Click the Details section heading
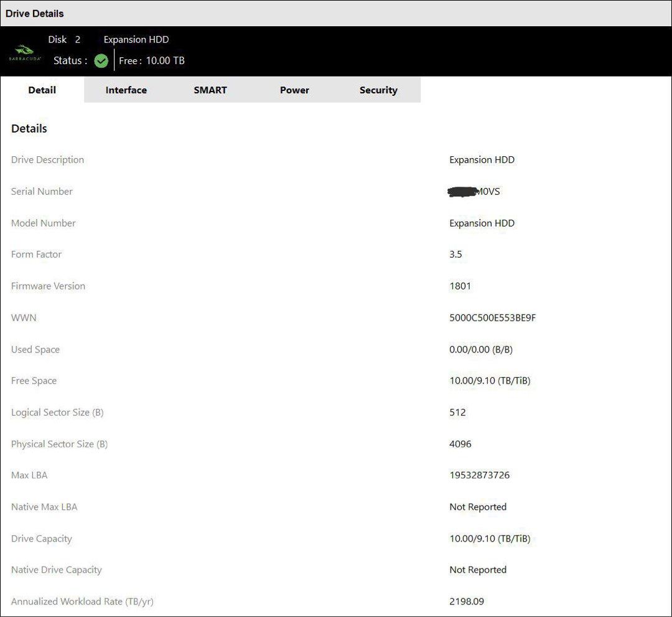The height and width of the screenshot is (617, 672). [x=29, y=129]
